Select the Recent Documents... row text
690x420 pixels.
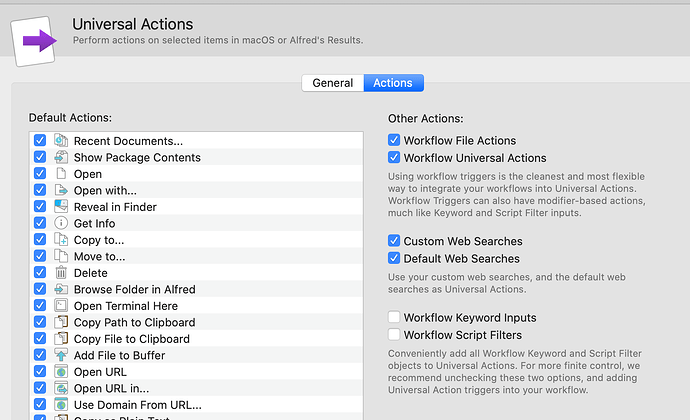click(x=128, y=141)
